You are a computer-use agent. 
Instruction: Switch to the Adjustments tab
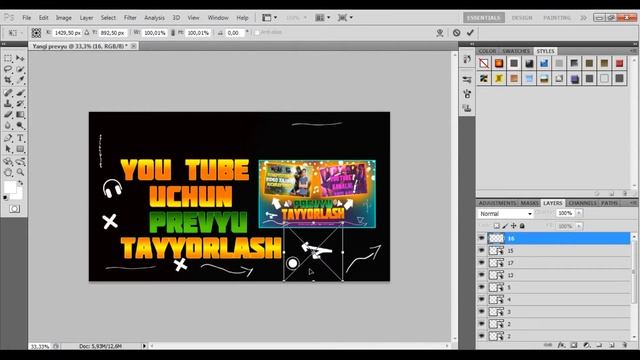coord(498,203)
